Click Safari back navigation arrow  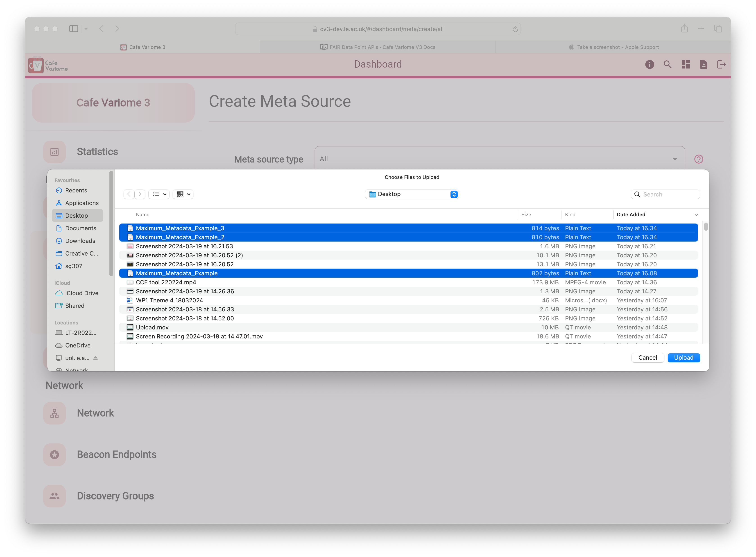[x=101, y=29]
